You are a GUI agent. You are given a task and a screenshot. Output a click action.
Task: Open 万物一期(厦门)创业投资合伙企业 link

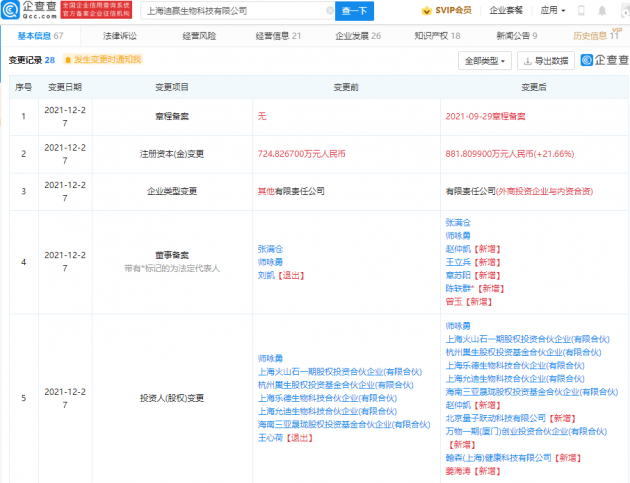coord(526,432)
